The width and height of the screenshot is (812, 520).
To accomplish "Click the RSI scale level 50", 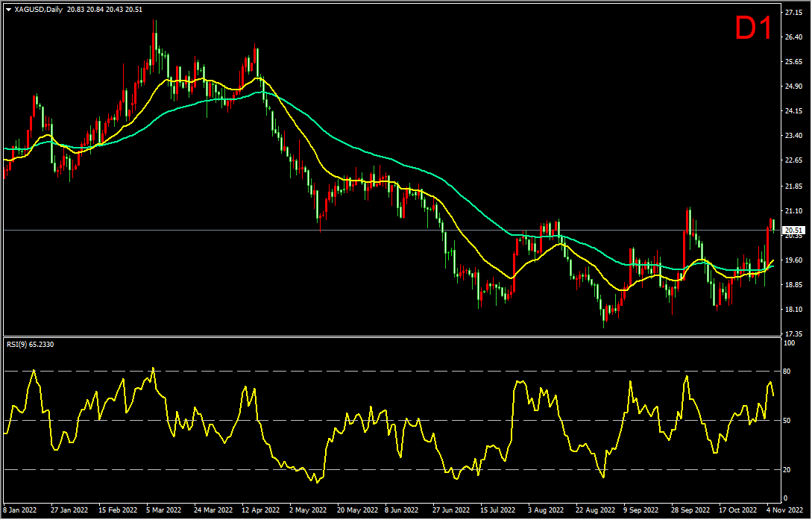I will click(x=787, y=421).
